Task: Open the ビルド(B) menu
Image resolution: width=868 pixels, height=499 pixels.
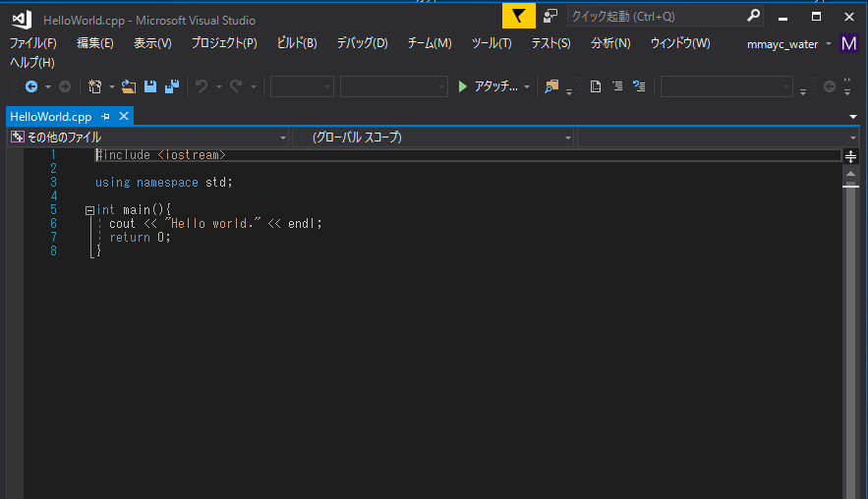Action: point(297,43)
